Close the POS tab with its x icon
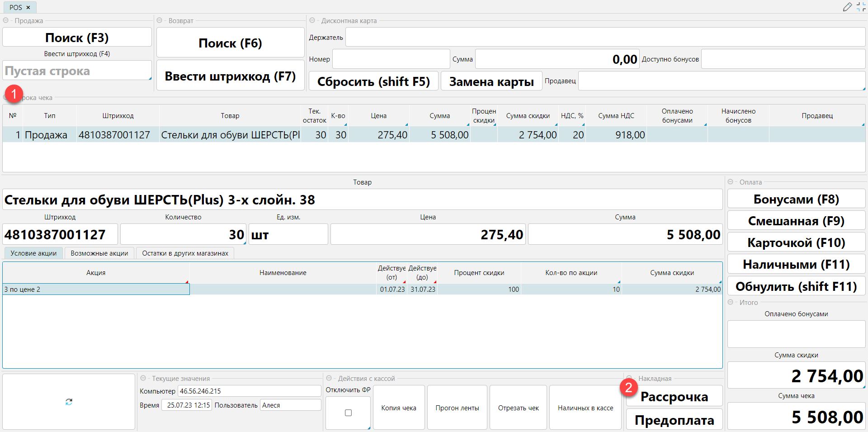Viewport: 868px width, 432px height. click(x=28, y=7)
